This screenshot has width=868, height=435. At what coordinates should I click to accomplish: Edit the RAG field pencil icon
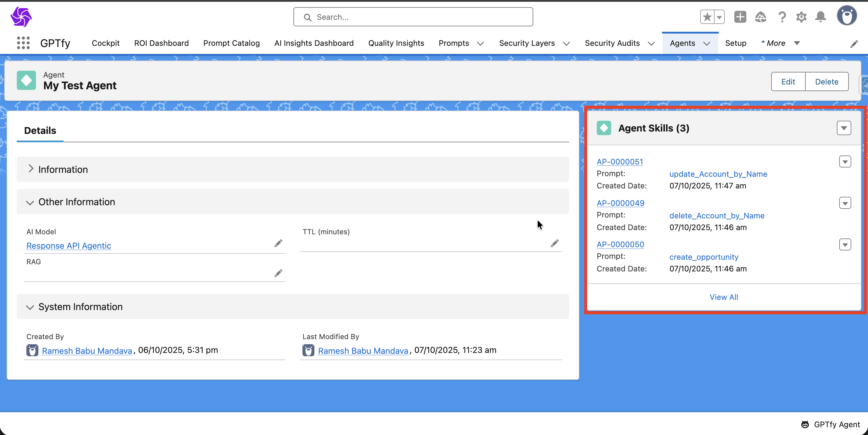point(278,273)
